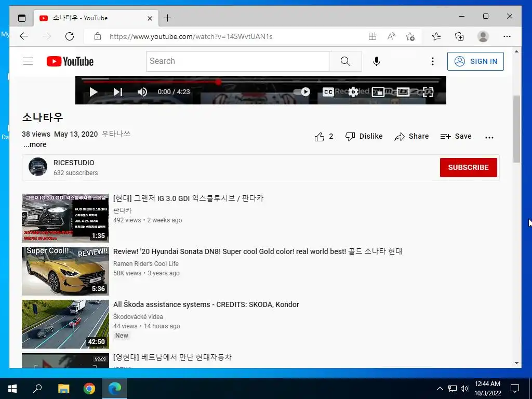Open Edge Collections icon
Screen dimensions: 532x399
tap(459, 36)
